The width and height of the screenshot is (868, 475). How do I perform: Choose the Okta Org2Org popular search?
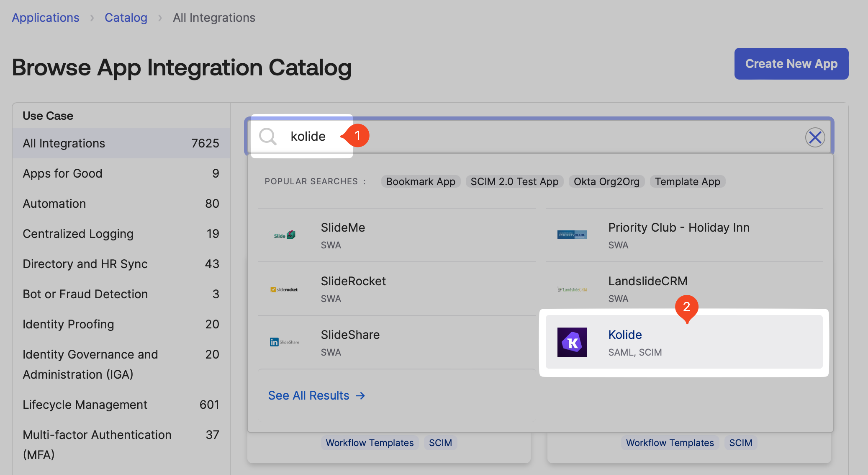(606, 181)
